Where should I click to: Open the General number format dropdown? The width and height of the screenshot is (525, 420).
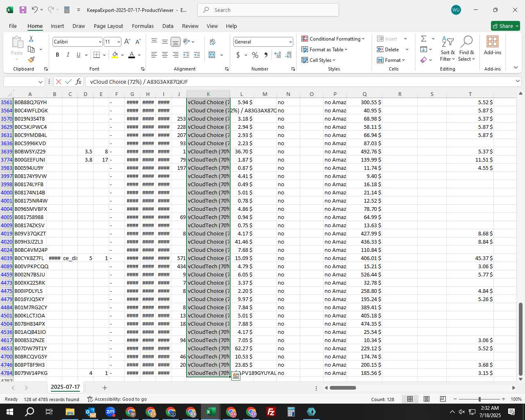point(290,42)
